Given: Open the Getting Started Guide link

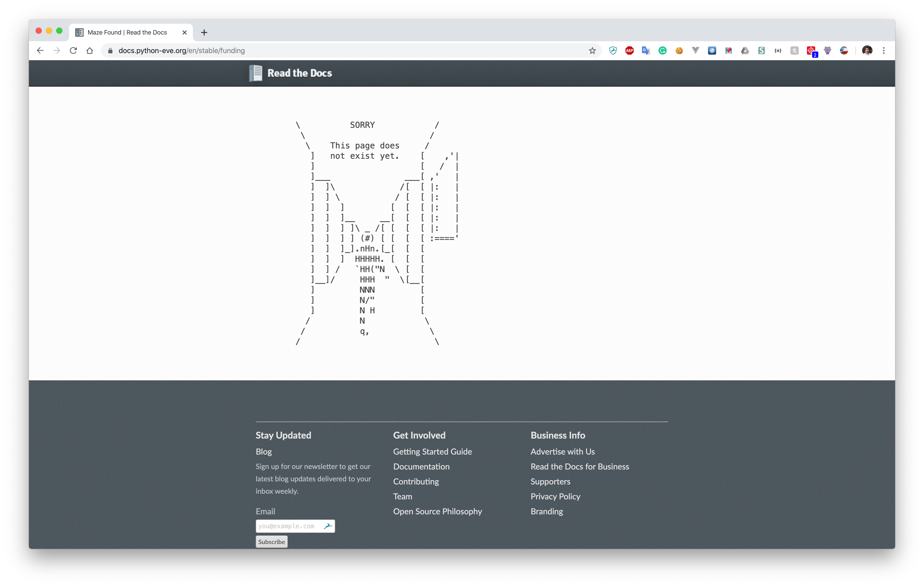Looking at the screenshot, I should (432, 451).
